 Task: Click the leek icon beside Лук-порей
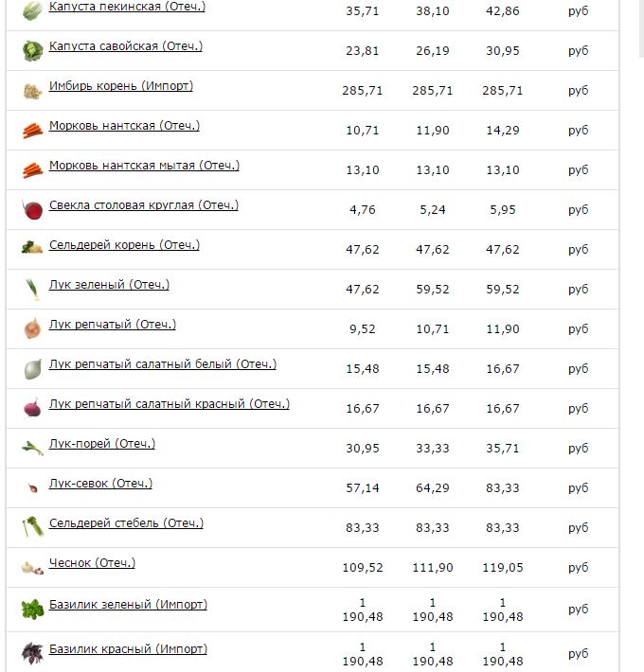[32, 448]
